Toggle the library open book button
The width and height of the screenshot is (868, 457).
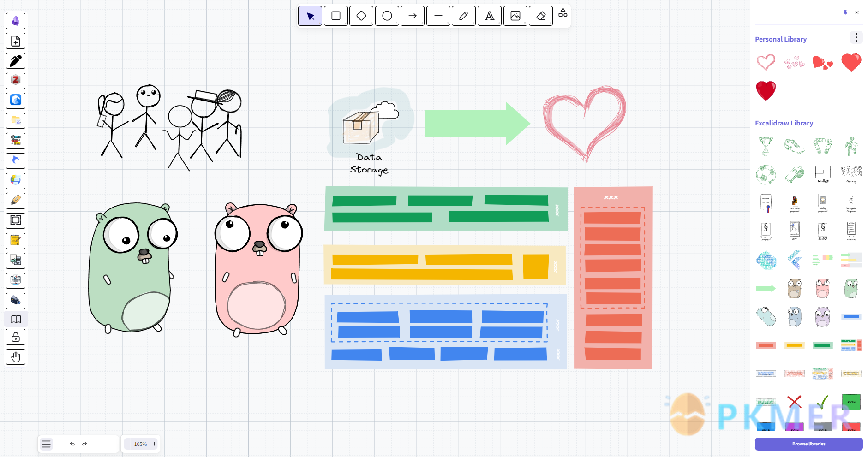click(x=16, y=319)
